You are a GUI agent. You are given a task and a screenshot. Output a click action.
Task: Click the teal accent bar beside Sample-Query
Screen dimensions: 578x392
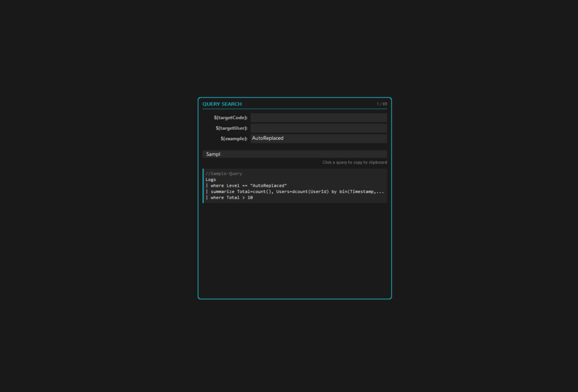pyautogui.click(x=203, y=186)
